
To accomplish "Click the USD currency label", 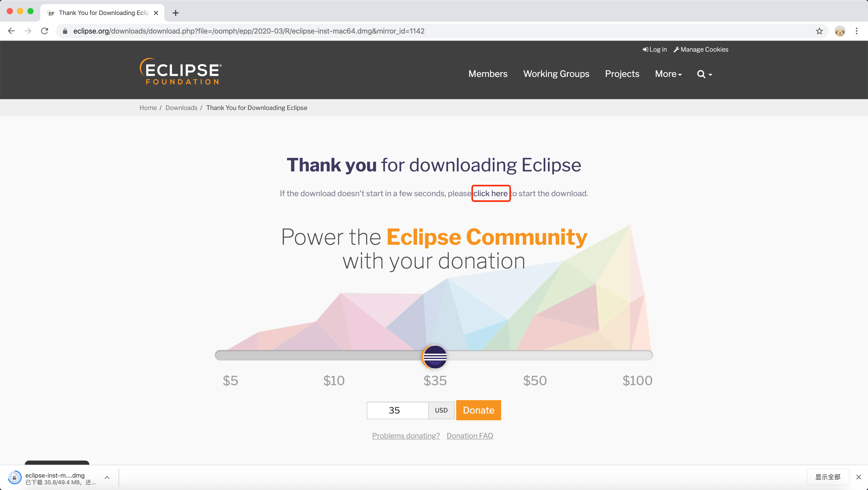I will (x=441, y=410).
